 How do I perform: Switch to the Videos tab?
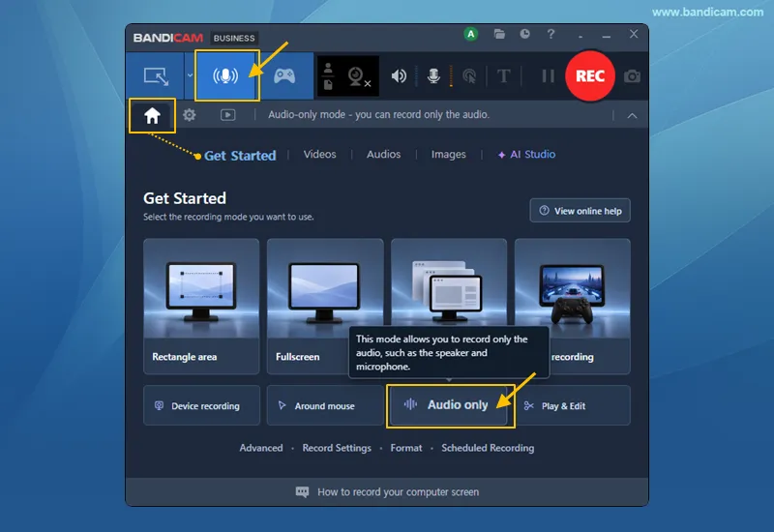click(x=319, y=155)
